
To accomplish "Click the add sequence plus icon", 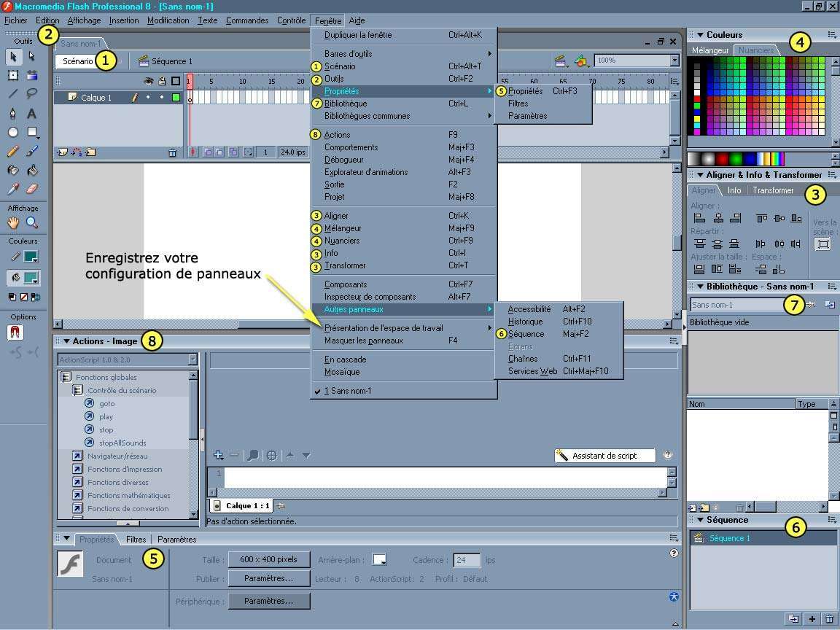I will 812,619.
